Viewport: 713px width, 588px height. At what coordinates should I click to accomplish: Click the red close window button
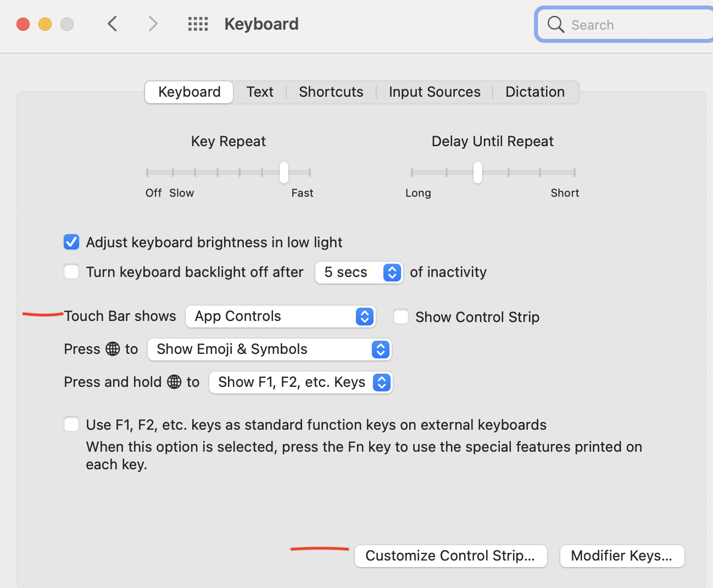click(x=23, y=24)
